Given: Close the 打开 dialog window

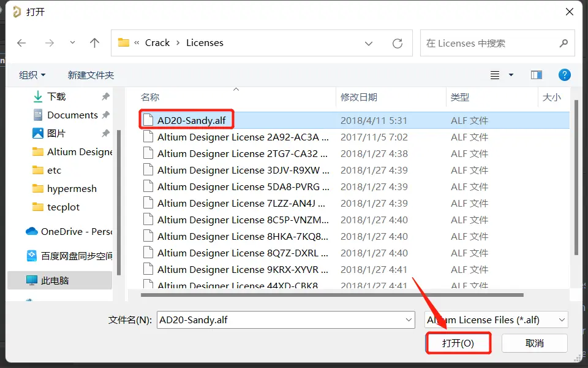Looking at the screenshot, I should tap(569, 12).
